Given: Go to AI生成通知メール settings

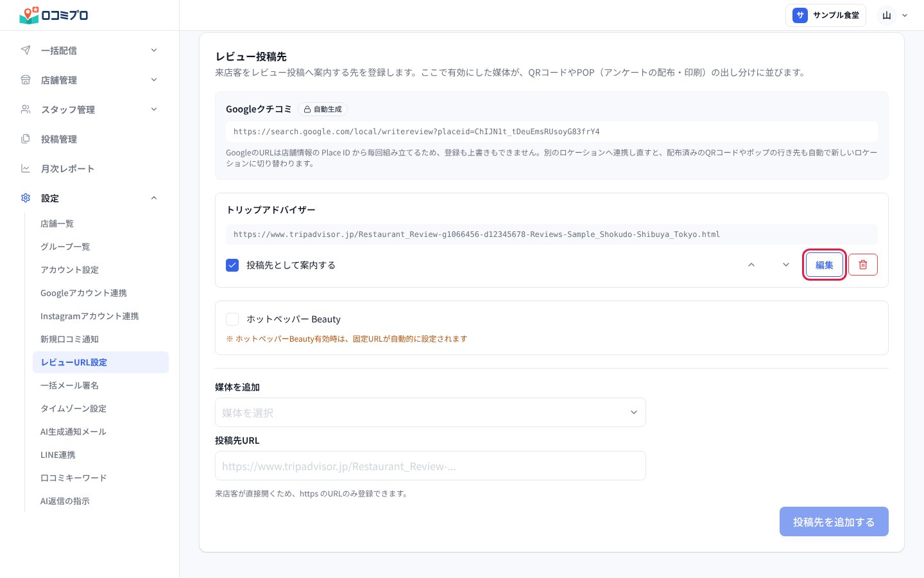Looking at the screenshot, I should pos(101,432).
